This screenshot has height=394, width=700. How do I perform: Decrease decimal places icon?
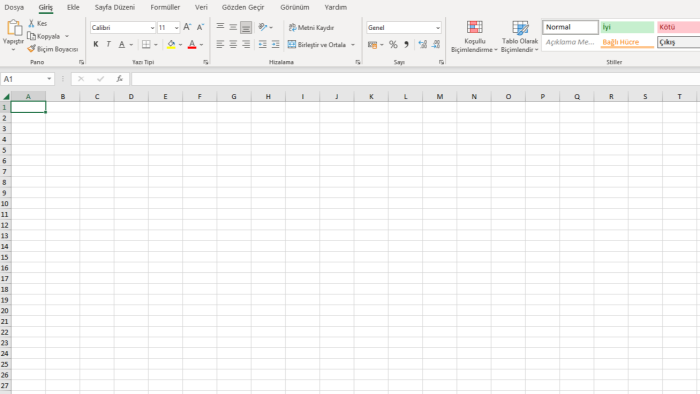(x=436, y=45)
